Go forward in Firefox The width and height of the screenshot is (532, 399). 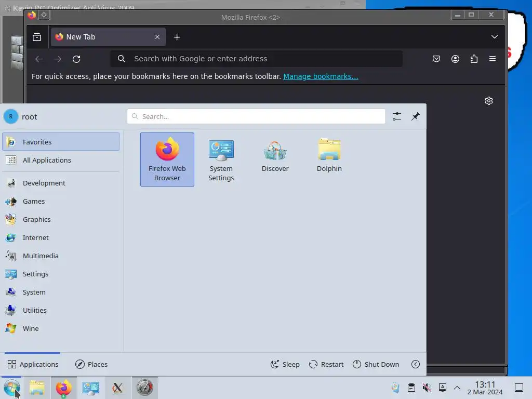pos(58,59)
